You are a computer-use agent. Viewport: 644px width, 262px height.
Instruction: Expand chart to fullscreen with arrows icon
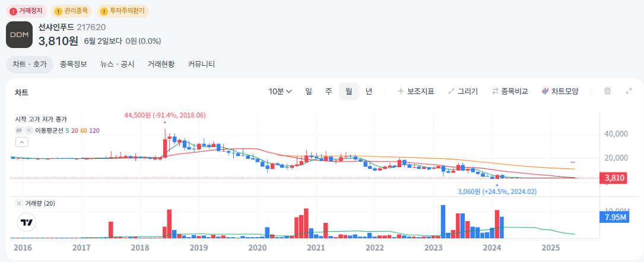coord(629,91)
